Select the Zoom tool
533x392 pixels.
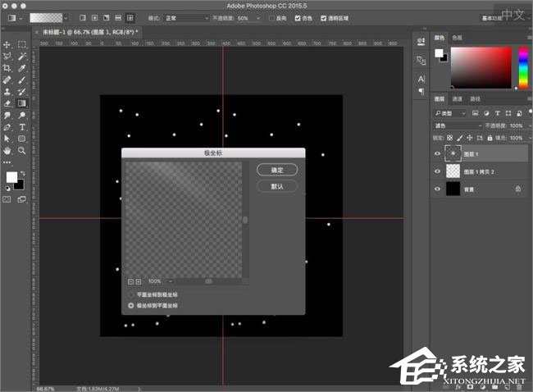click(22, 150)
